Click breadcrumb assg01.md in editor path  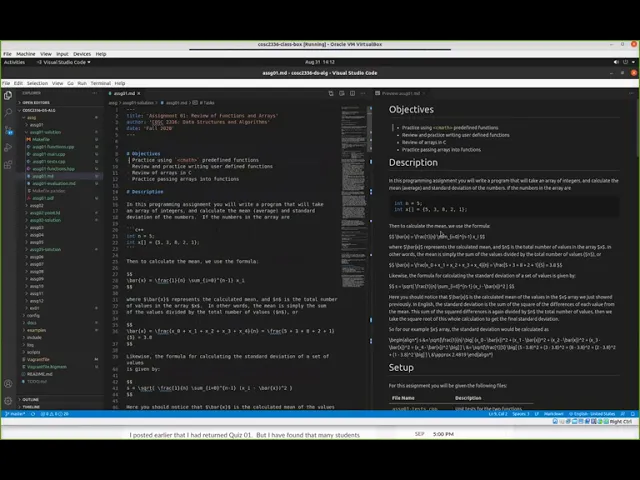(x=176, y=103)
